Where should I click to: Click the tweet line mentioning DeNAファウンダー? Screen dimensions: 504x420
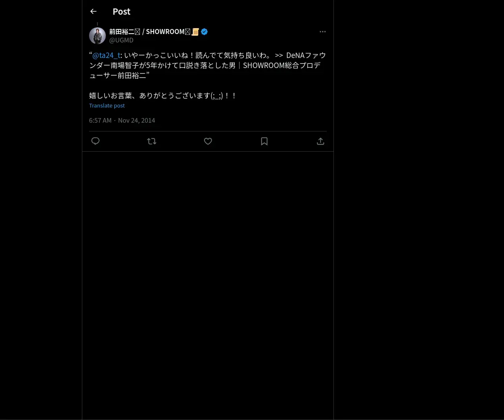click(207, 55)
